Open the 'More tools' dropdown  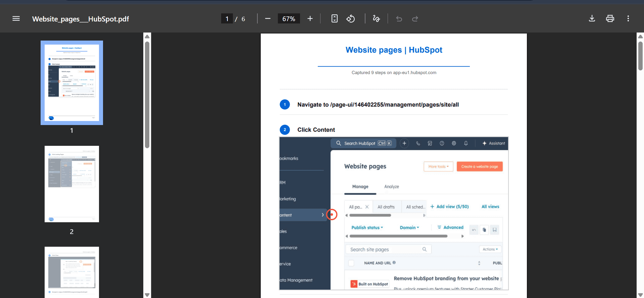pyautogui.click(x=438, y=167)
